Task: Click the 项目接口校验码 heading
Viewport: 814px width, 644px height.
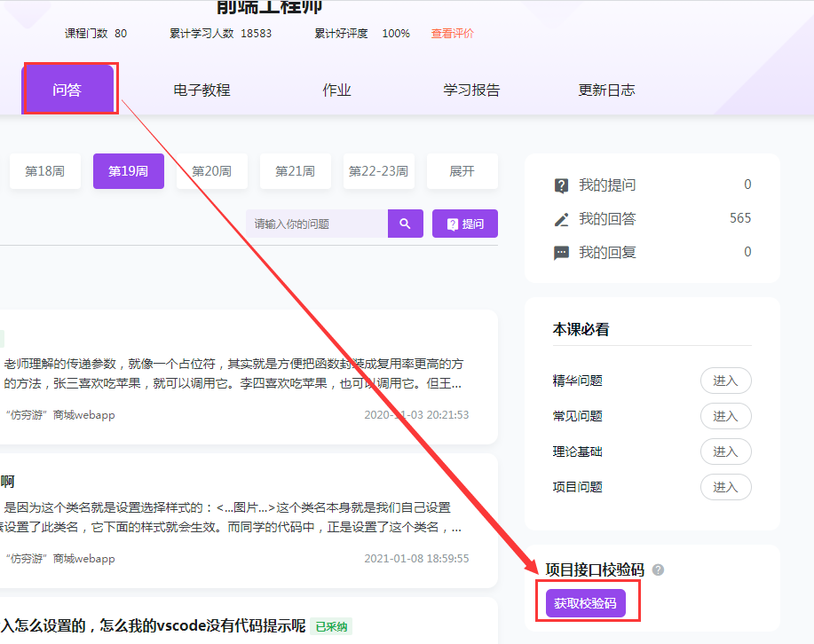Action: pos(595,569)
